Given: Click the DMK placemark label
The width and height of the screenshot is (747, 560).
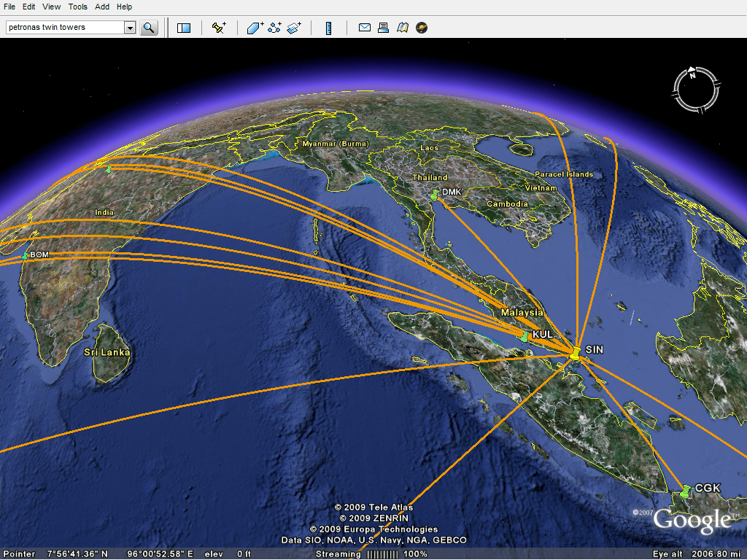Looking at the screenshot, I should point(452,192).
